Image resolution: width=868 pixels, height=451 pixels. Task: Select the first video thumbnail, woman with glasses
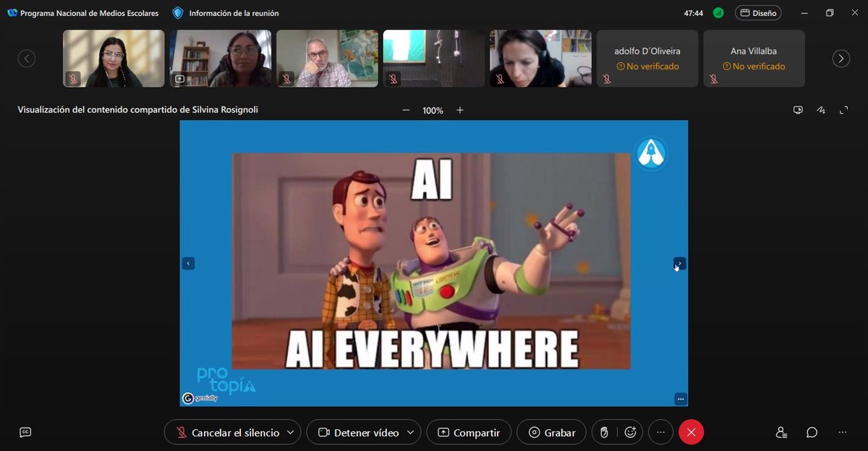pos(114,59)
